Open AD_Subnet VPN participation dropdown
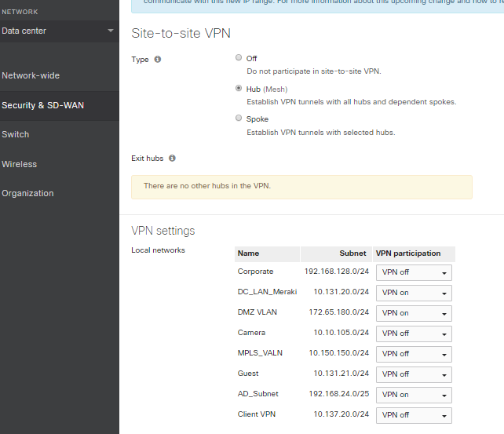Screen dimensions: 504x434 coord(414,395)
